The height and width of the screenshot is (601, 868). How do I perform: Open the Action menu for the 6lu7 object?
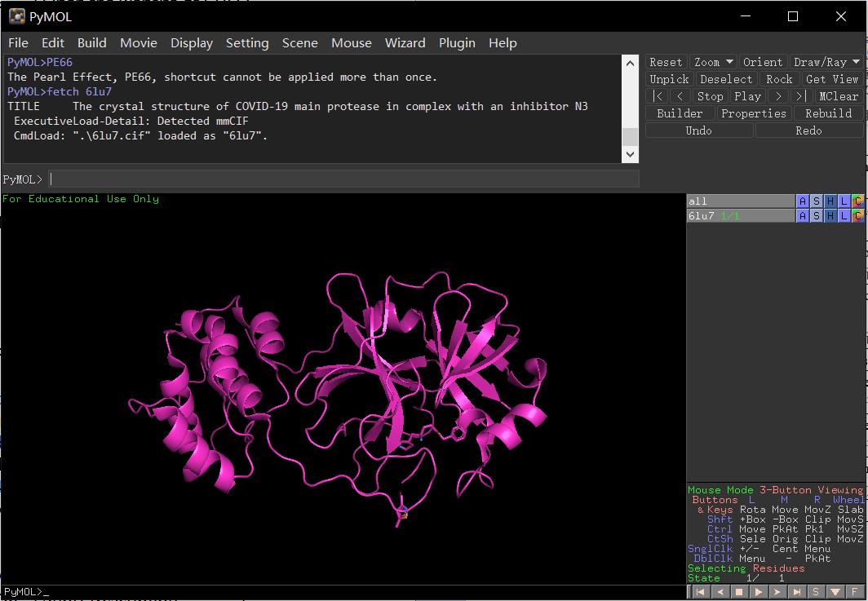click(x=803, y=216)
